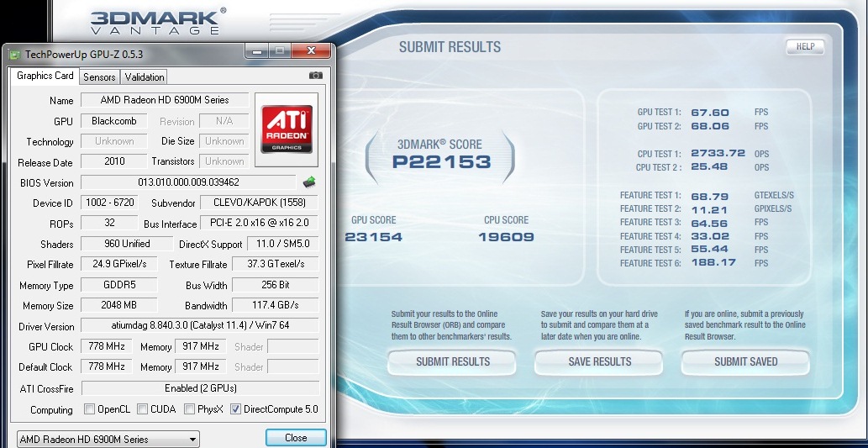
Task: Click the CPU SCORE value 19609
Action: 506,237
